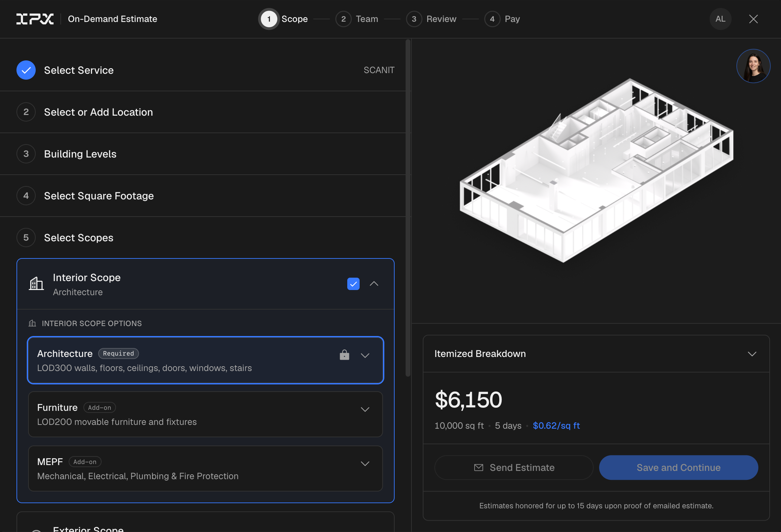Click the Exterior Scope card

coord(206,522)
